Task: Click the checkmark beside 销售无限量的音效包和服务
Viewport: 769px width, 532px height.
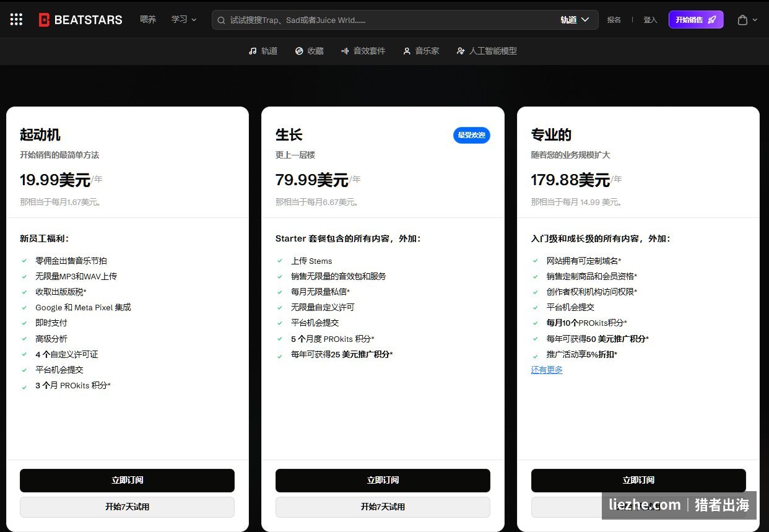Action: tap(280, 276)
